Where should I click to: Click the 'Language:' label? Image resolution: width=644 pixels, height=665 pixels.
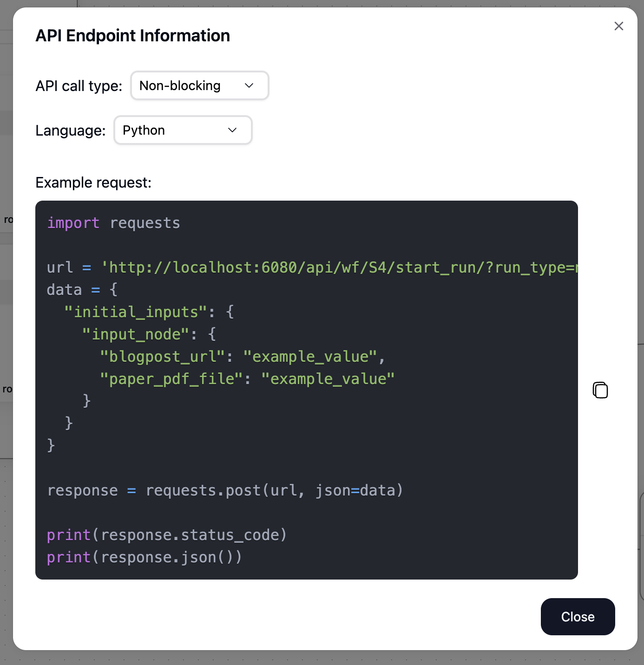click(71, 130)
